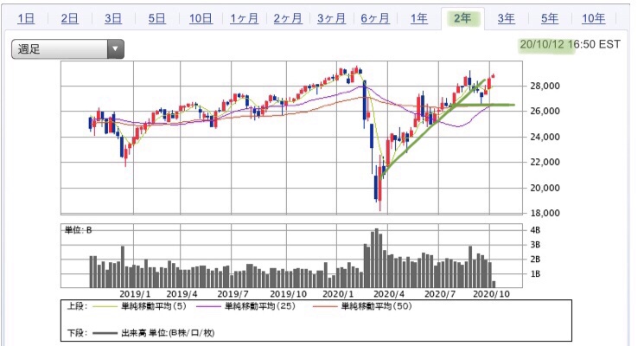Viewport: 644px width, 346px height.
Task: Select the 10年 range tab
Action: click(594, 18)
